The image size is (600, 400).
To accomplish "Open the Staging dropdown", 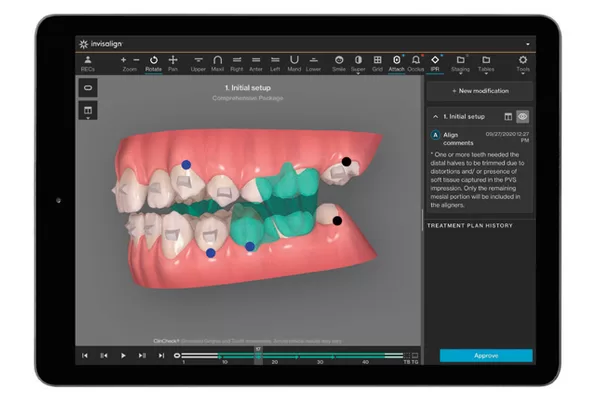I will click(x=460, y=64).
